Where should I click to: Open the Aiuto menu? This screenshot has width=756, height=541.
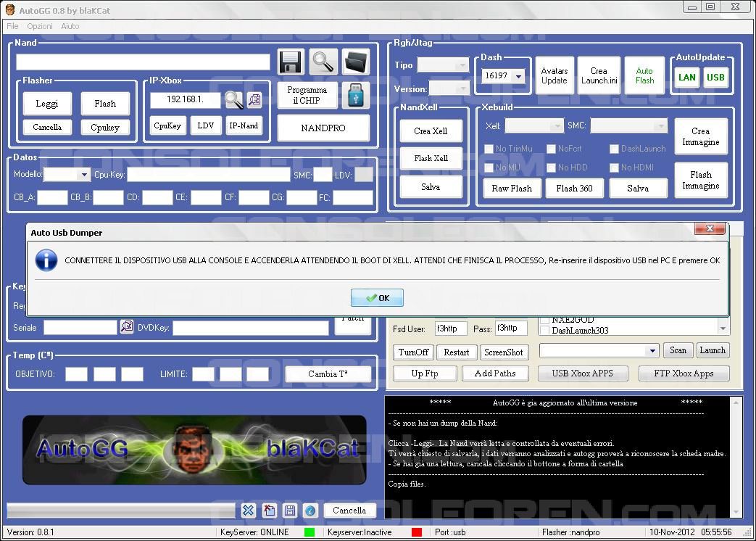click(x=70, y=26)
